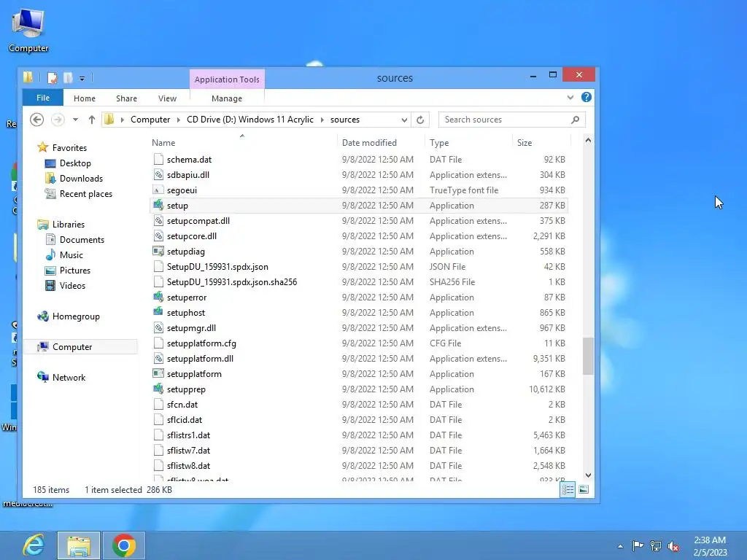Select the setupplatform.cfg file

pos(201,343)
